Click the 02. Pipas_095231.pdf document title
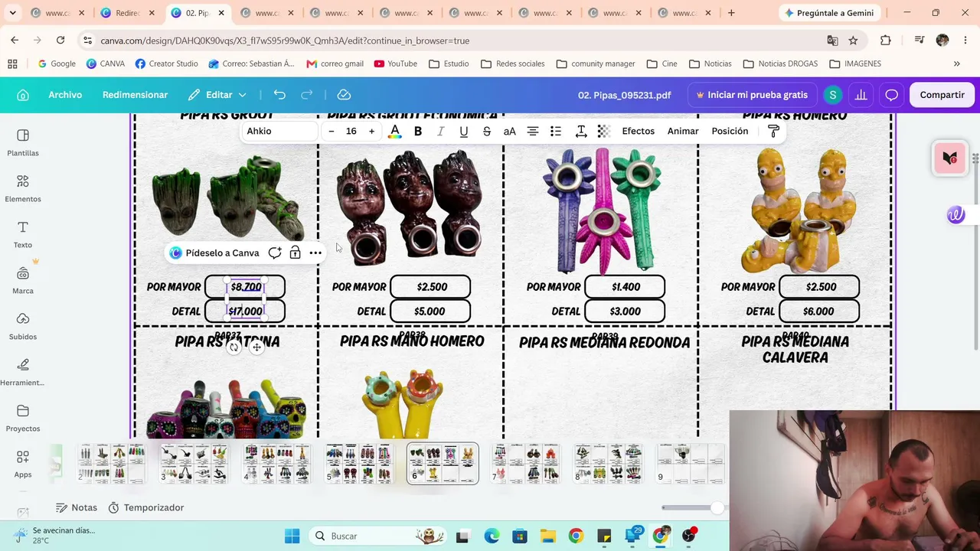 point(624,95)
